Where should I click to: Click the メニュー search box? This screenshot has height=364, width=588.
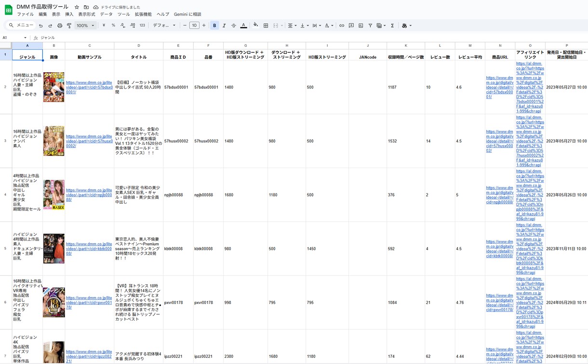[21, 26]
